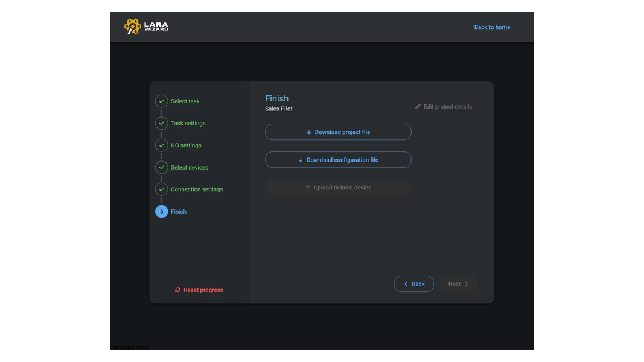Click Reset progress
644x362 pixels.
[202, 290]
